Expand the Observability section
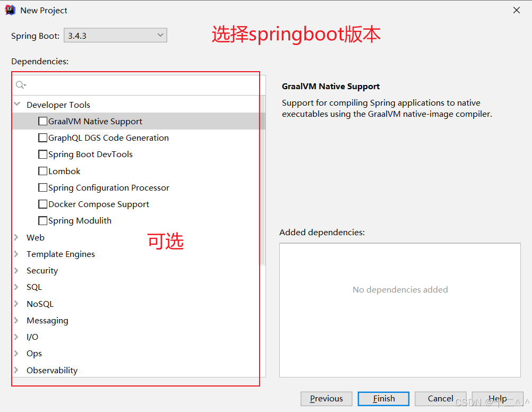The height and width of the screenshot is (412, 532). point(16,370)
